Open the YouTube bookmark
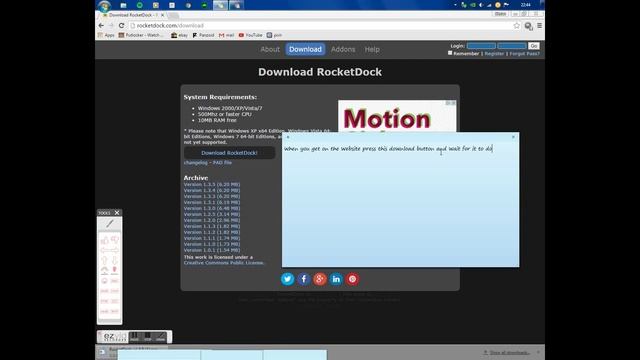 pos(251,35)
